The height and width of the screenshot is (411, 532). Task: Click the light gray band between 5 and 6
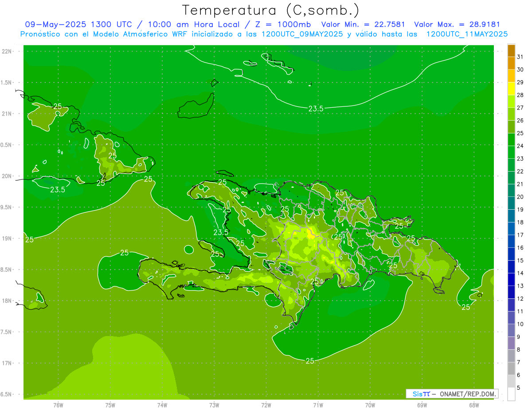(511, 381)
